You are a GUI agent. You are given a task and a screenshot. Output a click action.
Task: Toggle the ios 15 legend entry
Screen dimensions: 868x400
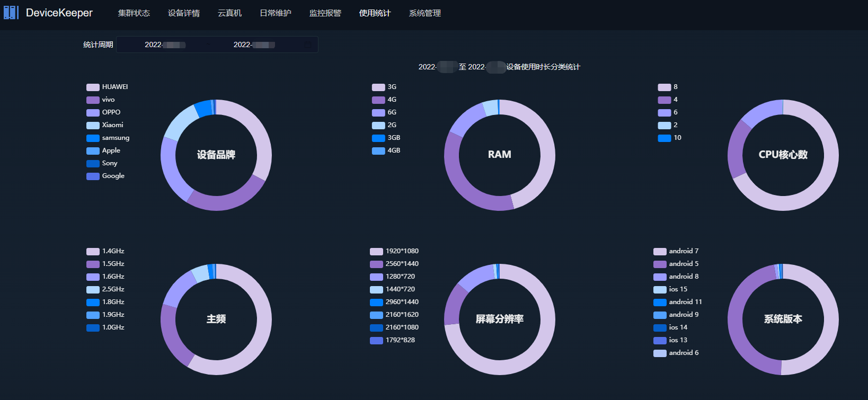click(670, 289)
